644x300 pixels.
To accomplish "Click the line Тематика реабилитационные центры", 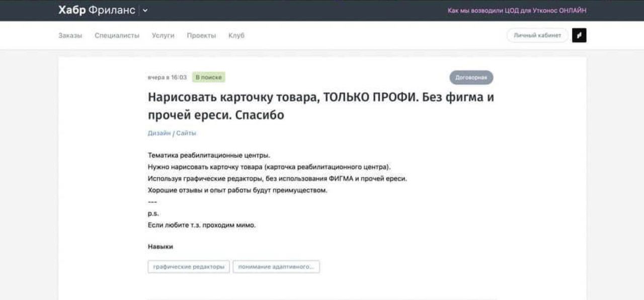I will 209,155.
